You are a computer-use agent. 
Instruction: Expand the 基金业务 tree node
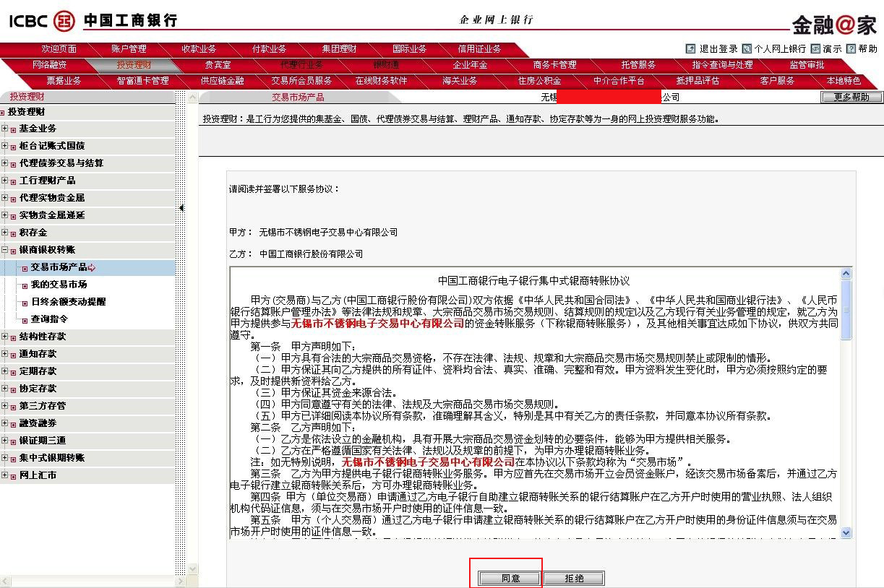click(x=5, y=129)
